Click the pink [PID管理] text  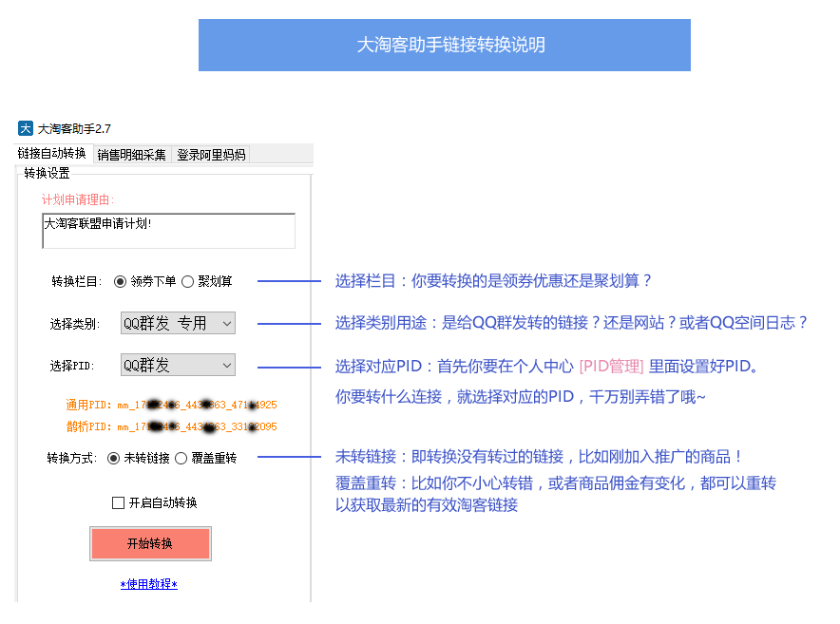(x=611, y=367)
